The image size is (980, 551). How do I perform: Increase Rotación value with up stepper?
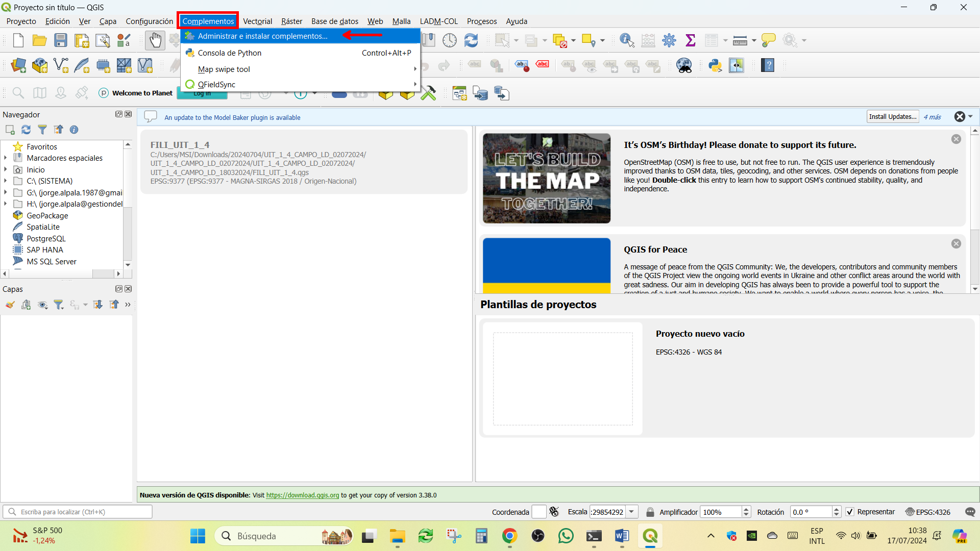pos(836,509)
